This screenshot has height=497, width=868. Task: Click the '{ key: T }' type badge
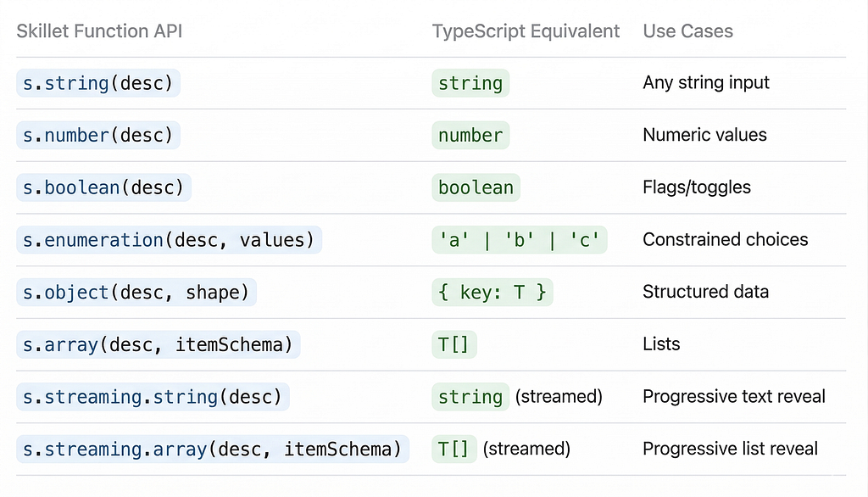(x=492, y=292)
